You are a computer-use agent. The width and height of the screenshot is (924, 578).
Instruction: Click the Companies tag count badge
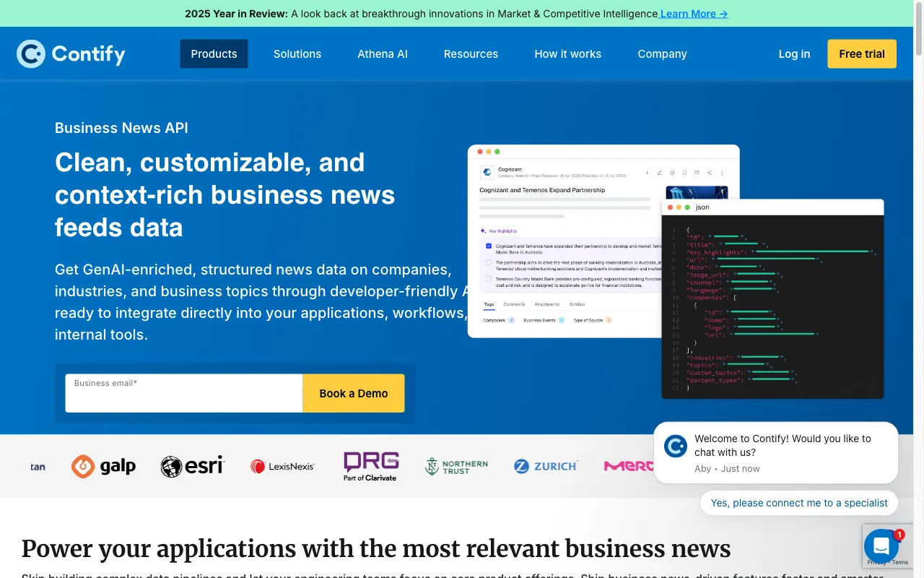coord(511,320)
